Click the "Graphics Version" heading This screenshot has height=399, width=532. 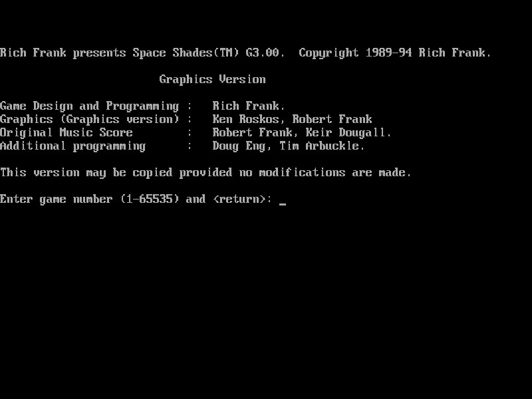pos(212,79)
